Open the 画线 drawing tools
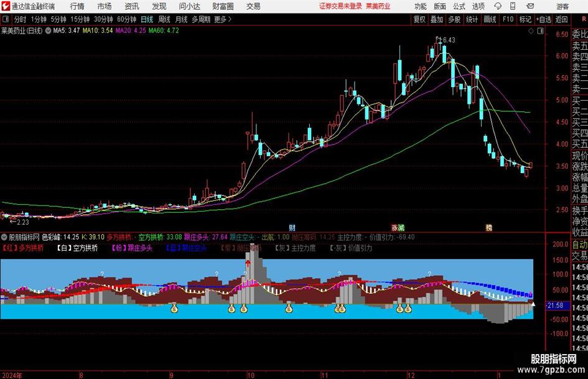 [490, 19]
